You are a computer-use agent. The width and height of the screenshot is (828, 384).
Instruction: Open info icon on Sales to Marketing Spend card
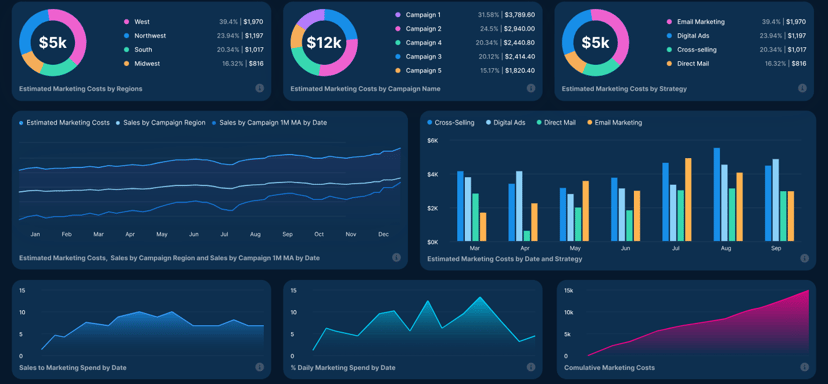259,367
